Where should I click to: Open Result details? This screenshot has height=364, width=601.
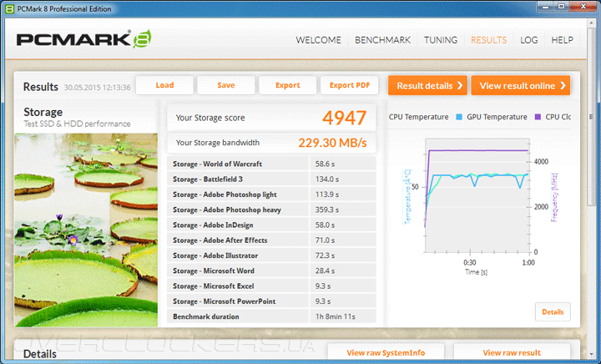[x=427, y=85]
